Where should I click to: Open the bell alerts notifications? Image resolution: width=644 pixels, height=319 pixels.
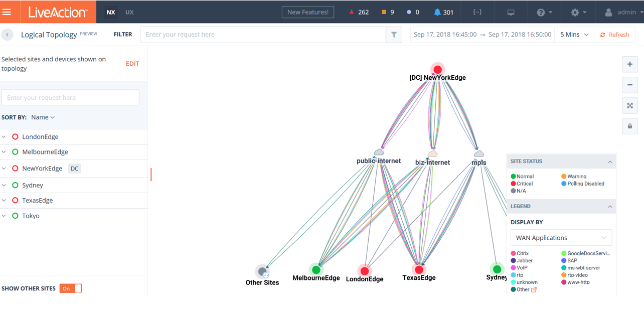click(x=443, y=12)
